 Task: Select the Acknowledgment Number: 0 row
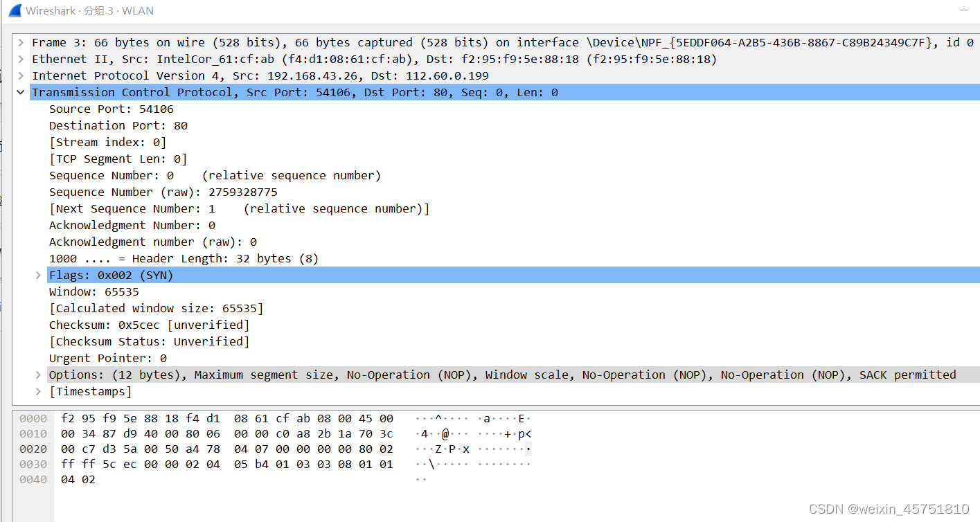[132, 225]
